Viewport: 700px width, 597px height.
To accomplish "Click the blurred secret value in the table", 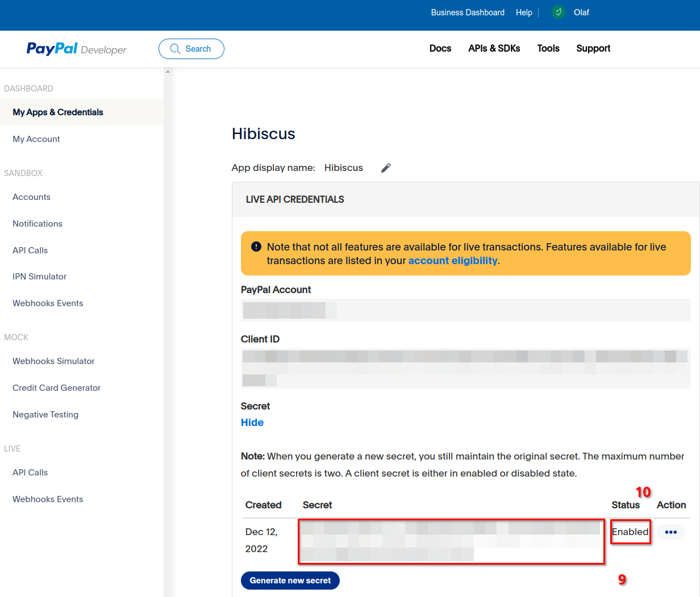I will pos(451,541).
